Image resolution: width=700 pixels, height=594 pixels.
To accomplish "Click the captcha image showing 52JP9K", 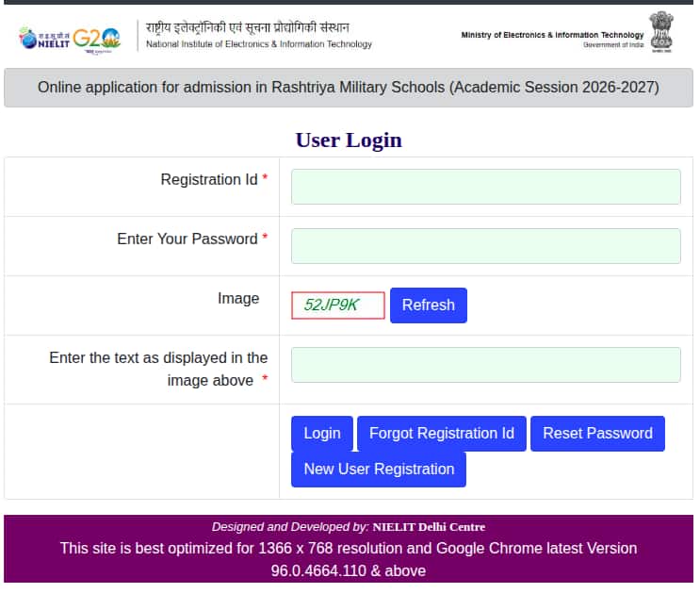I will click(338, 305).
